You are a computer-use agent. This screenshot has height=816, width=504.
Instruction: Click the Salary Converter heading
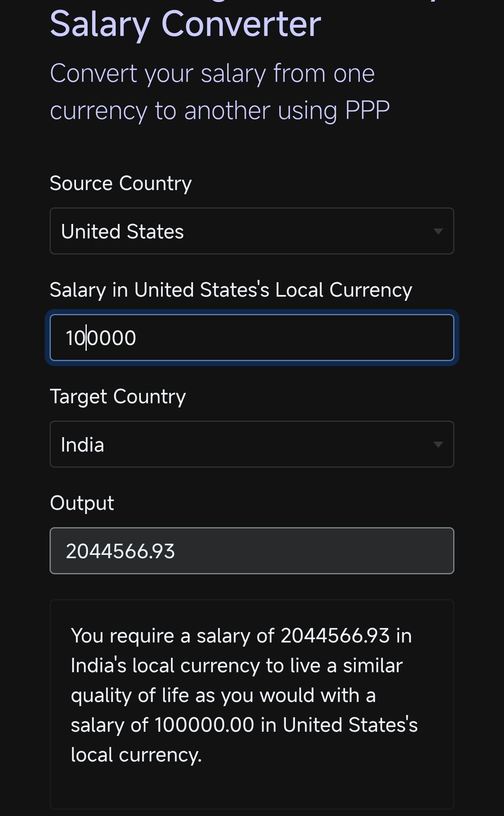(x=185, y=24)
